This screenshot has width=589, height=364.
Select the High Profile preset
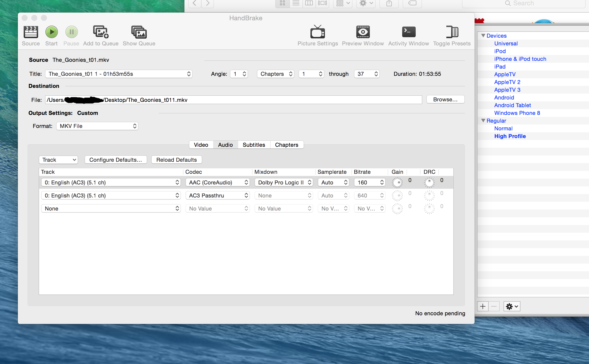[510, 136]
